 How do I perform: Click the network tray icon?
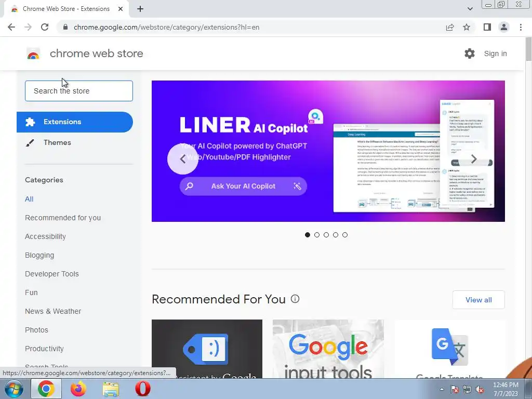click(x=467, y=389)
